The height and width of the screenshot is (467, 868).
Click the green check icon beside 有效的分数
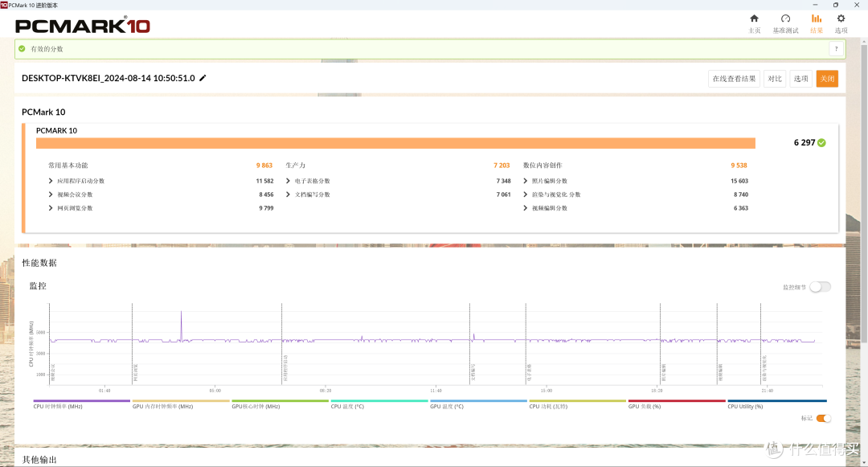tap(22, 49)
